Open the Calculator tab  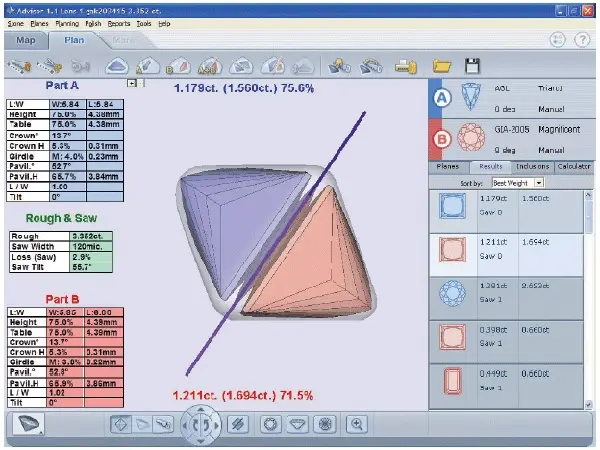coord(574,166)
